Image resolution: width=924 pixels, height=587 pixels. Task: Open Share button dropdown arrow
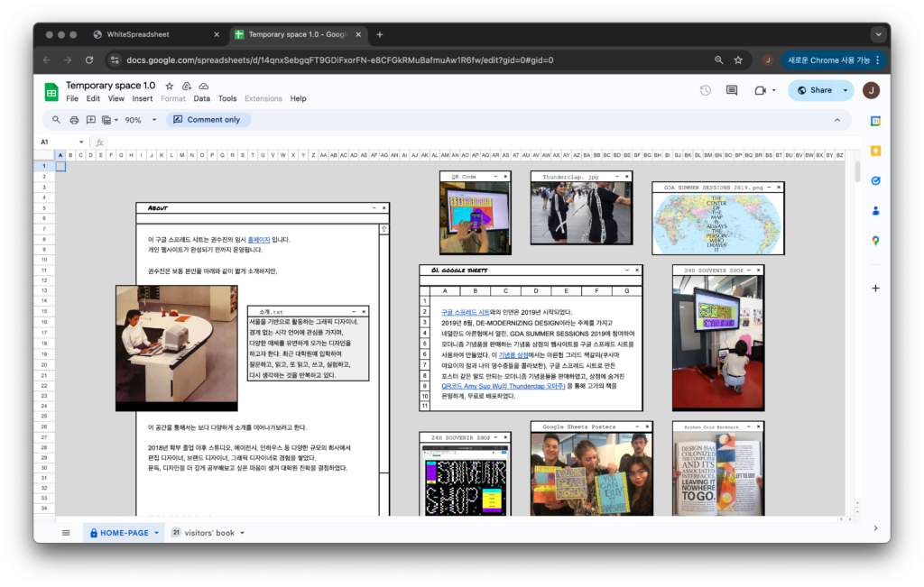(845, 90)
